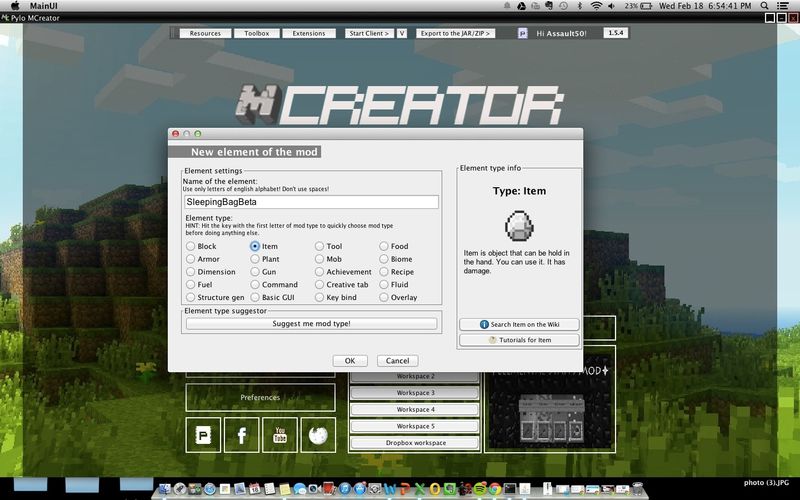Viewport: 800px width, 500px height.
Task: Select the Block element type
Action: 191,246
